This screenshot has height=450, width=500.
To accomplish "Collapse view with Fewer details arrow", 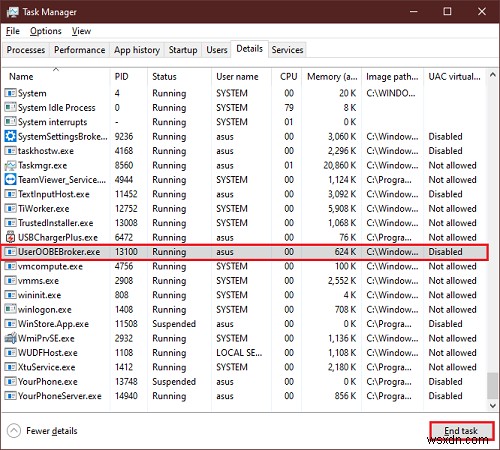I will pyautogui.click(x=14, y=431).
